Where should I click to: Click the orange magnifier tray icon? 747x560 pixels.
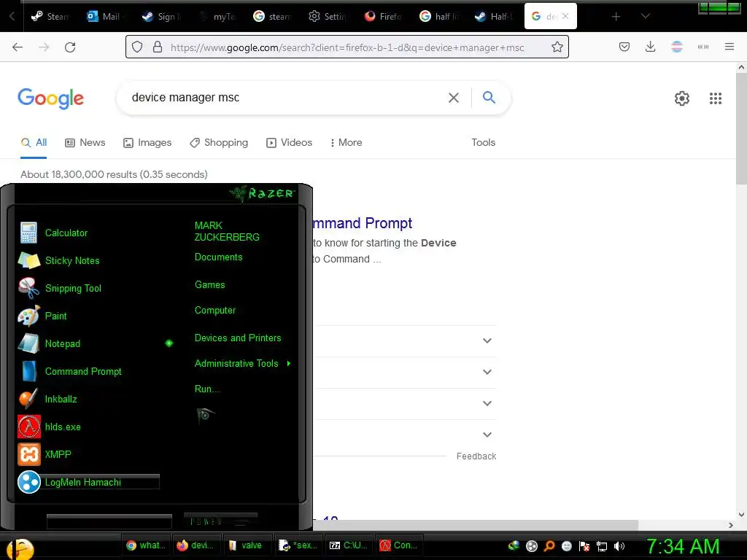[549, 546]
